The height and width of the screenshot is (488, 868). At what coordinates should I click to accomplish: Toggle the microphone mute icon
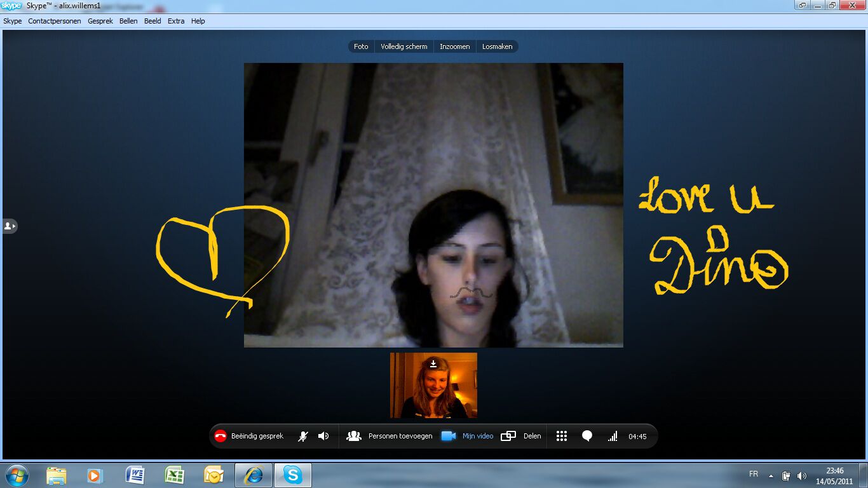pyautogui.click(x=304, y=436)
